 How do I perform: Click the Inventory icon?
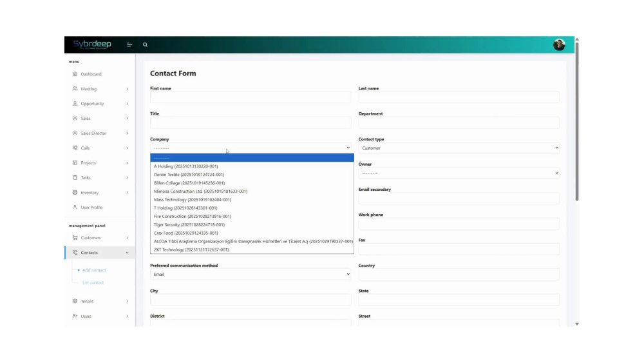click(75, 192)
